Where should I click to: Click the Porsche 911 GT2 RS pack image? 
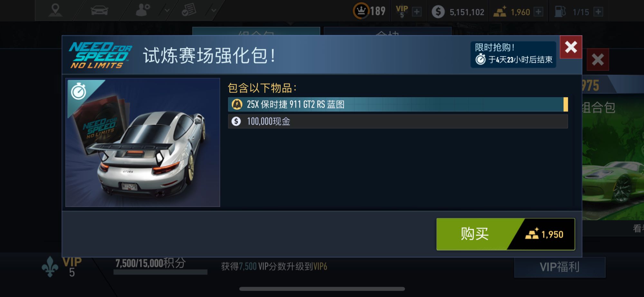click(143, 142)
